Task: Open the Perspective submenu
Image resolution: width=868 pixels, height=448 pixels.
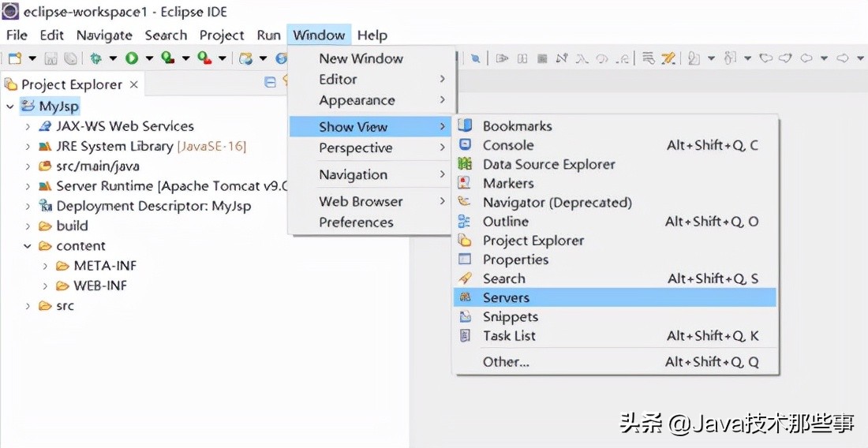Action: [x=370, y=148]
